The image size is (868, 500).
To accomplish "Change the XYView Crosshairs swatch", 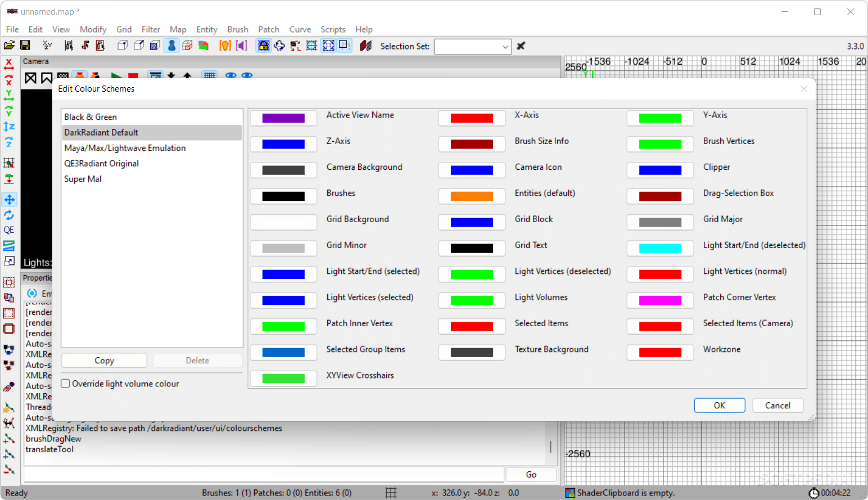I will [283, 379].
